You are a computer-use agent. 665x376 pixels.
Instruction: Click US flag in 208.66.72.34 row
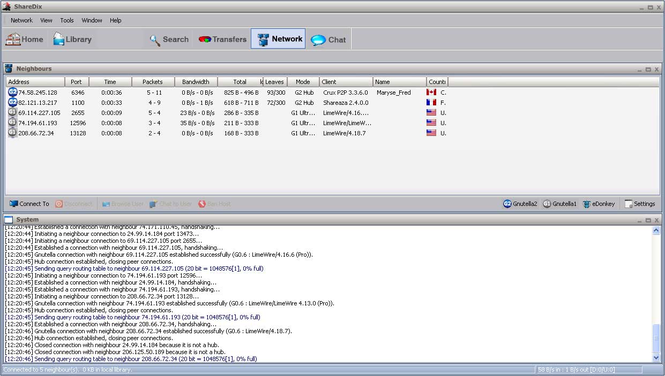click(431, 133)
